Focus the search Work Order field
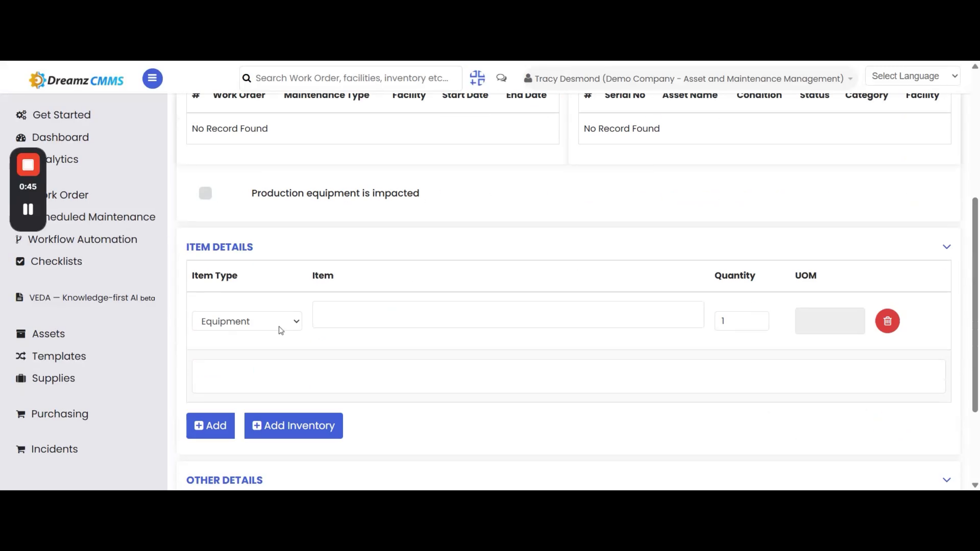The image size is (980, 551). coord(351,78)
